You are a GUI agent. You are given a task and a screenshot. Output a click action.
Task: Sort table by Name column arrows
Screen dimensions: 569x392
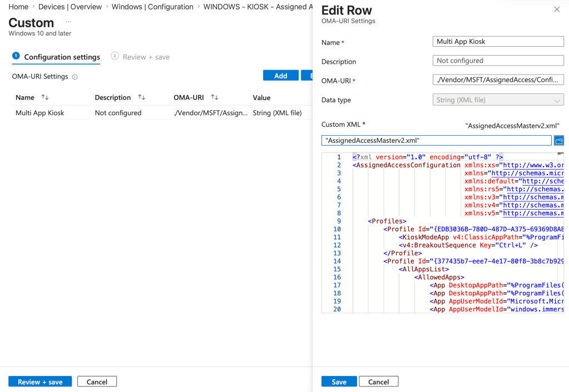pos(45,97)
